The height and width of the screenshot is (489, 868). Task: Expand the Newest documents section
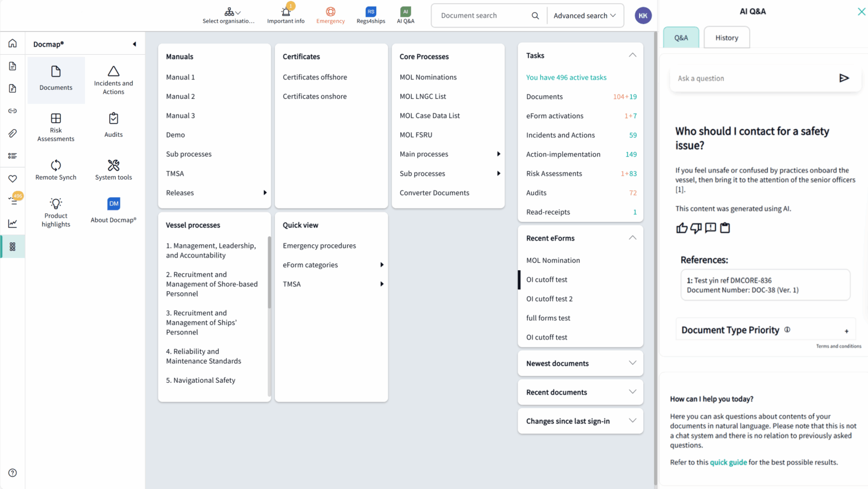(632, 363)
